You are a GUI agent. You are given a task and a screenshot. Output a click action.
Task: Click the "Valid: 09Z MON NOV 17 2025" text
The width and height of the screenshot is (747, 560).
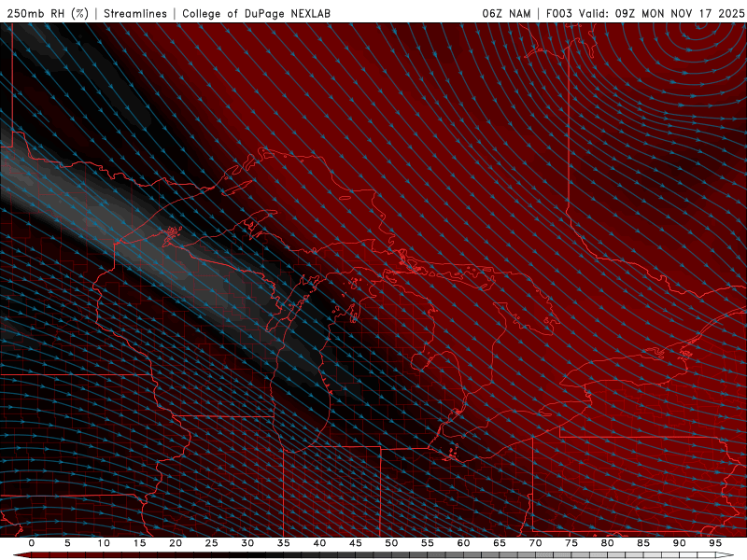pos(661,13)
